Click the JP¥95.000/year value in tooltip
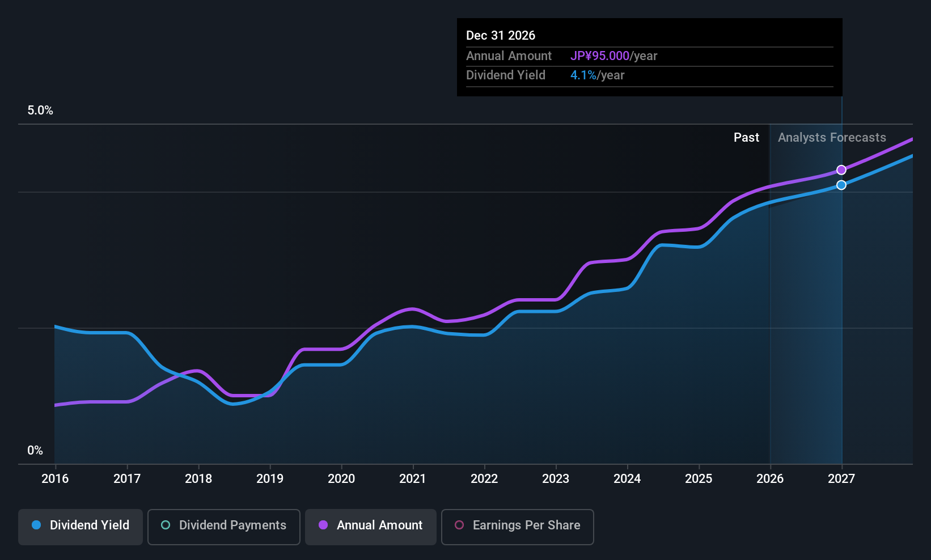The image size is (931, 560). pos(613,56)
